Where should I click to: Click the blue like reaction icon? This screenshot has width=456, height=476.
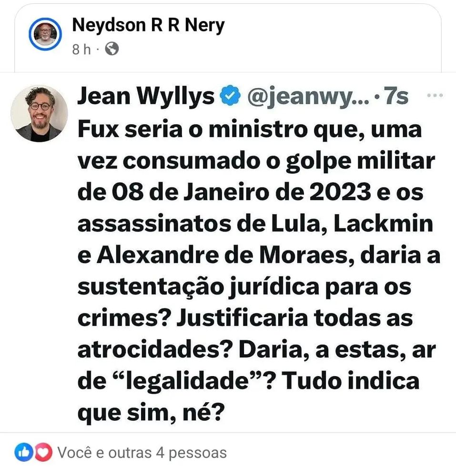[24, 452]
